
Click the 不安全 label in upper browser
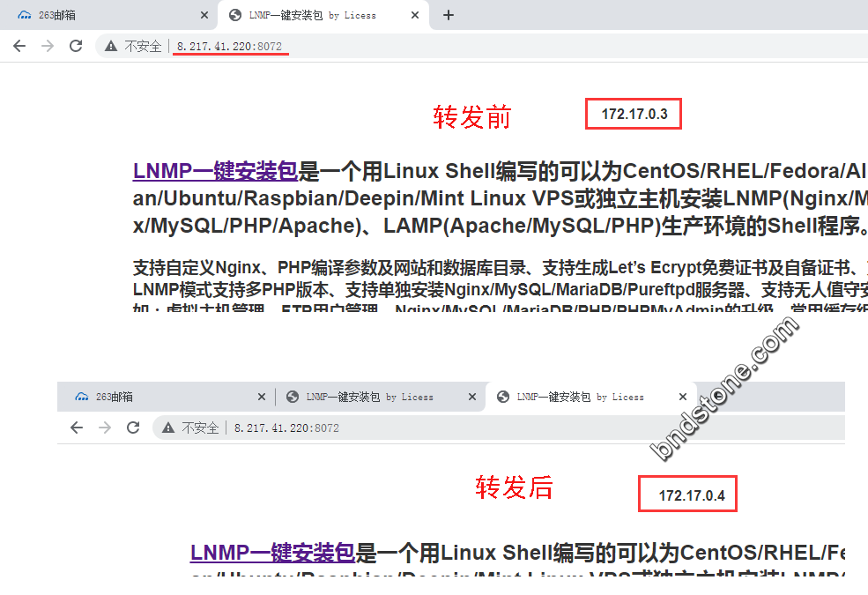pos(143,46)
